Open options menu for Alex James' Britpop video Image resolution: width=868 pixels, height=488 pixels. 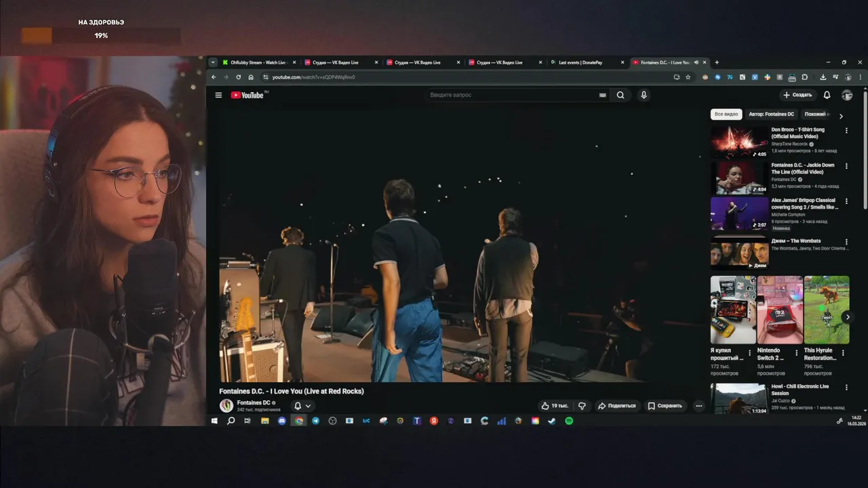pyautogui.click(x=846, y=201)
